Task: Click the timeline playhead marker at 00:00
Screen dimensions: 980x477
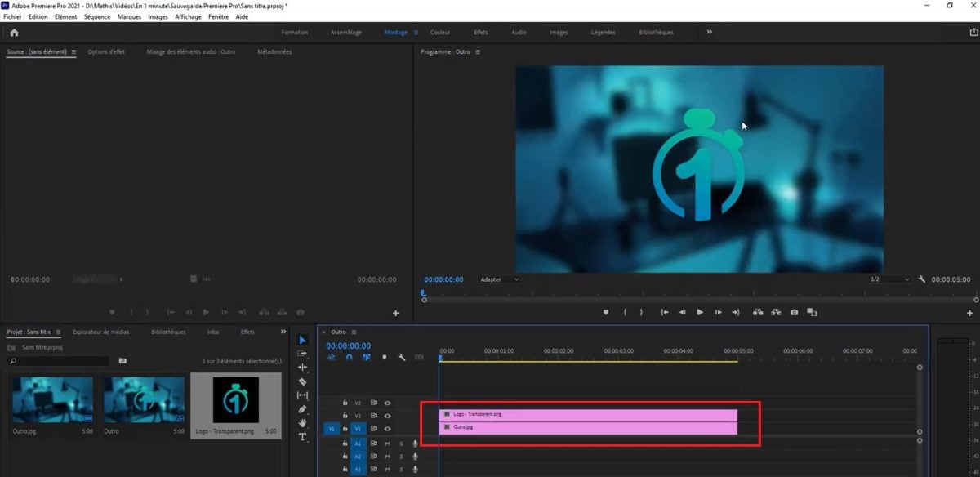Action: 439,358
